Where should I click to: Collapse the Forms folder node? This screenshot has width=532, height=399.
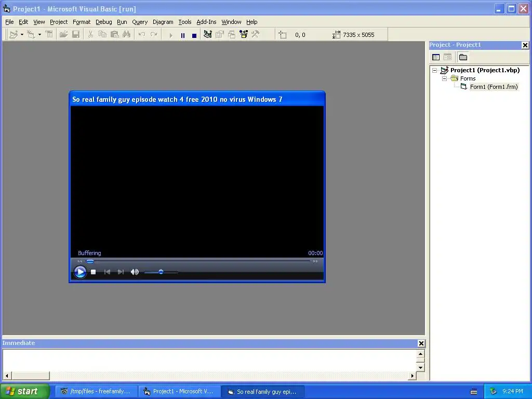tap(445, 79)
